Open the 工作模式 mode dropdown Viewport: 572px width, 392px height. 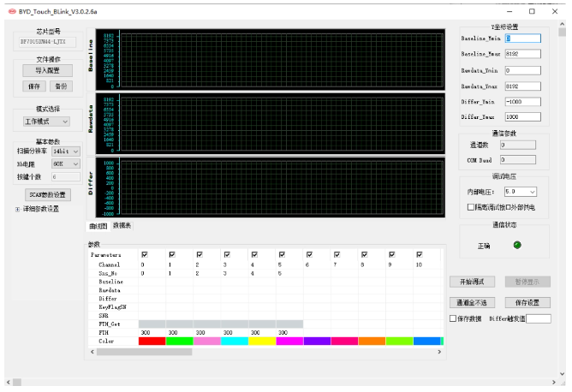click(x=47, y=122)
